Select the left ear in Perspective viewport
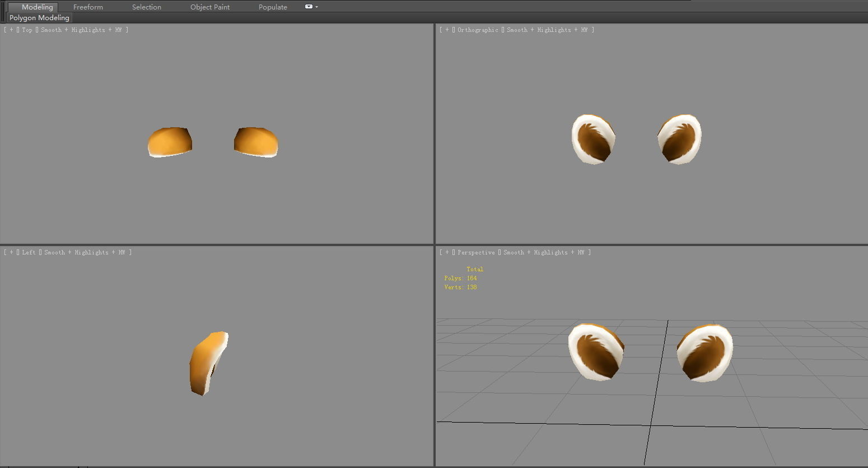This screenshot has width=868, height=468. 596,352
